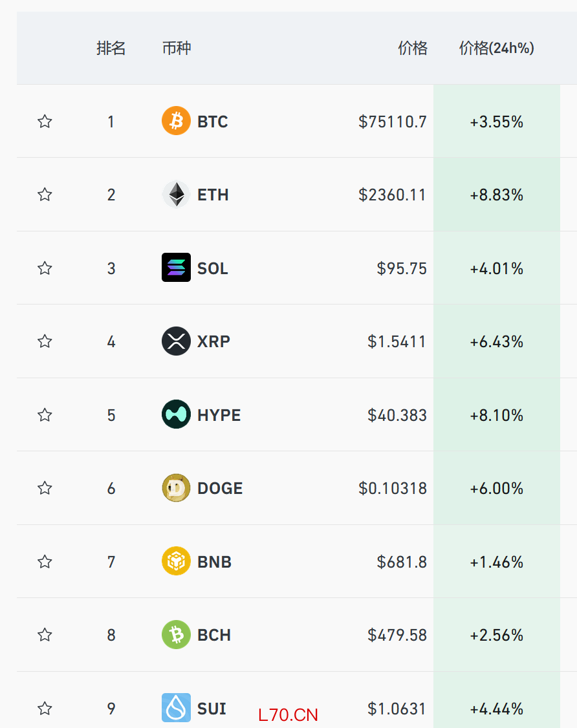577x728 pixels.
Task: Star the SUI row as favorite
Action: point(45,709)
